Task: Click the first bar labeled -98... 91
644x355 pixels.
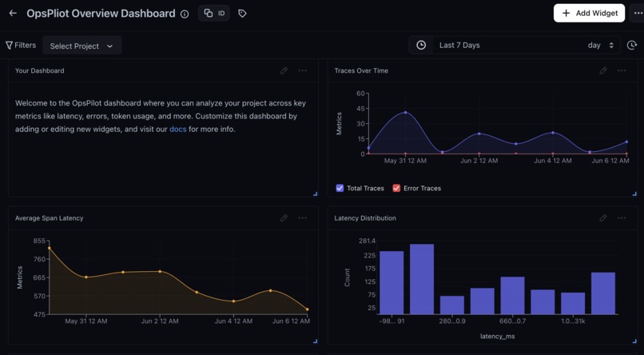Action: (392, 283)
